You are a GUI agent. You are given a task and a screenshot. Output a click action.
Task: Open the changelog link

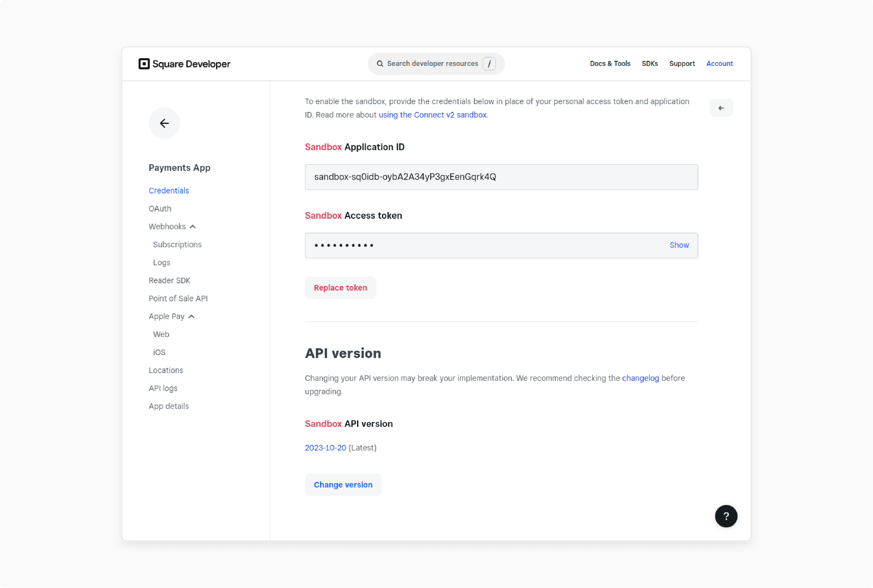tap(640, 378)
